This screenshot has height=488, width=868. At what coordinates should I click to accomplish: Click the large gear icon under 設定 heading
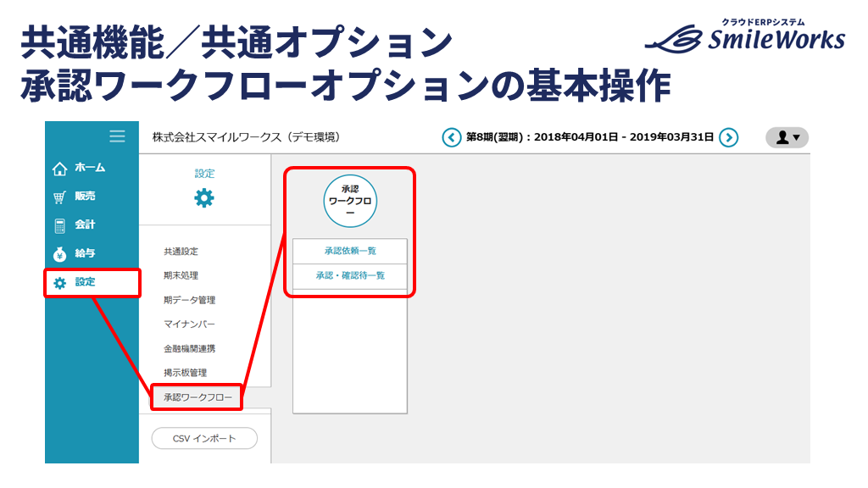[204, 198]
